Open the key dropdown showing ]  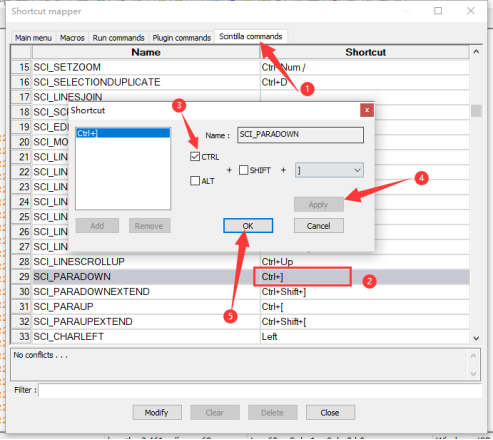[x=329, y=170]
